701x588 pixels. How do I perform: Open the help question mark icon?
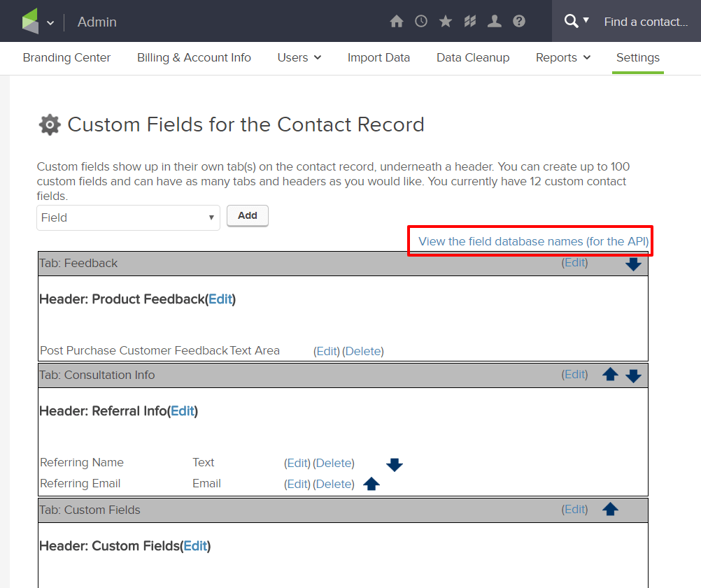pos(518,21)
